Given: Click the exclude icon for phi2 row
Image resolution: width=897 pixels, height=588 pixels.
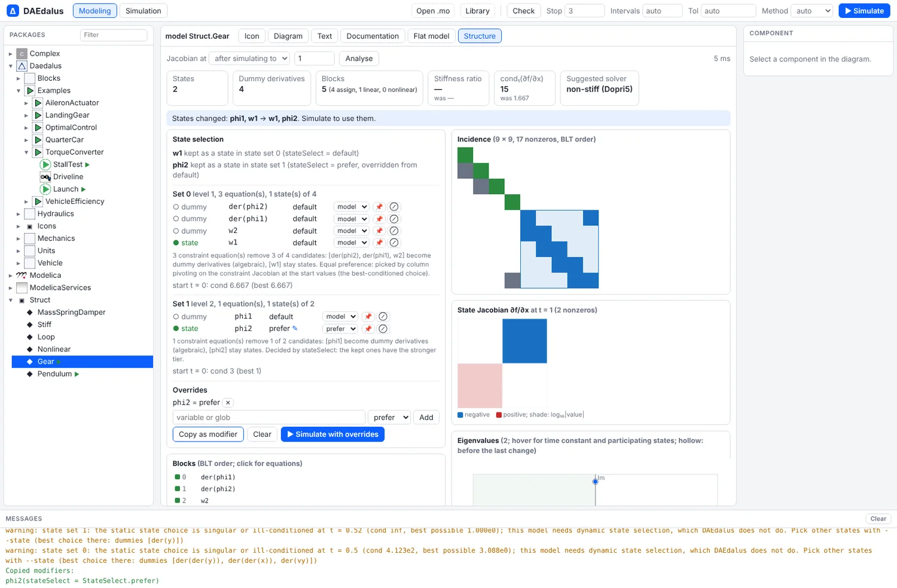Looking at the screenshot, I should point(383,329).
